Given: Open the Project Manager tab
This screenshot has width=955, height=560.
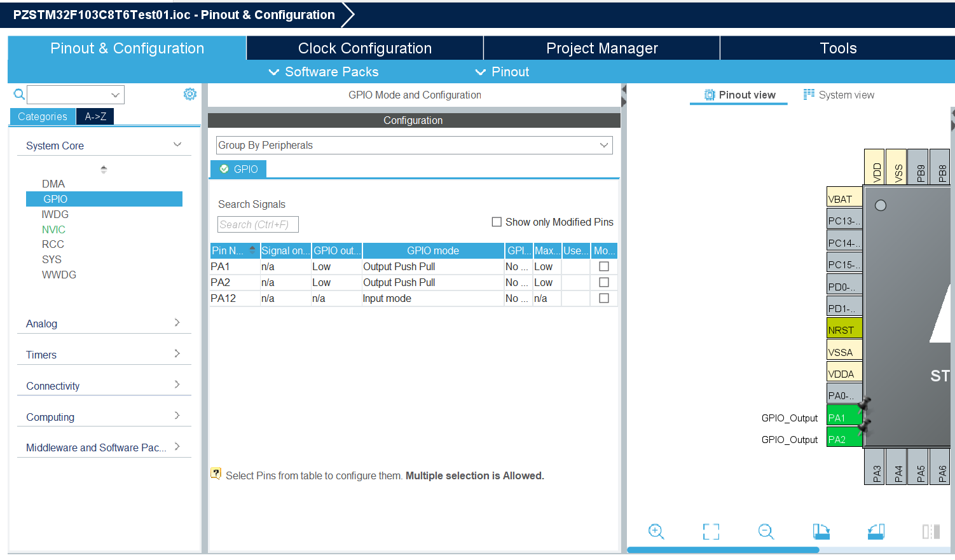Looking at the screenshot, I should [x=601, y=48].
